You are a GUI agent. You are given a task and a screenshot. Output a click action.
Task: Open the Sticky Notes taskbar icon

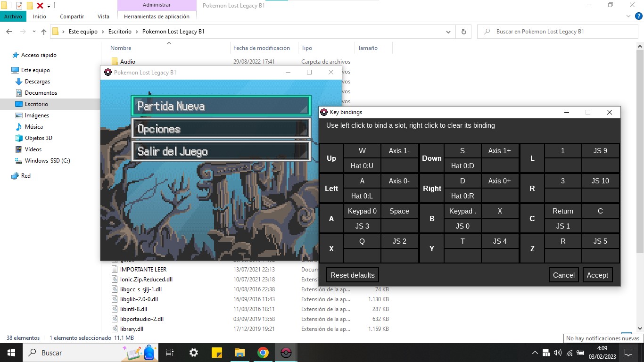[217, 353]
